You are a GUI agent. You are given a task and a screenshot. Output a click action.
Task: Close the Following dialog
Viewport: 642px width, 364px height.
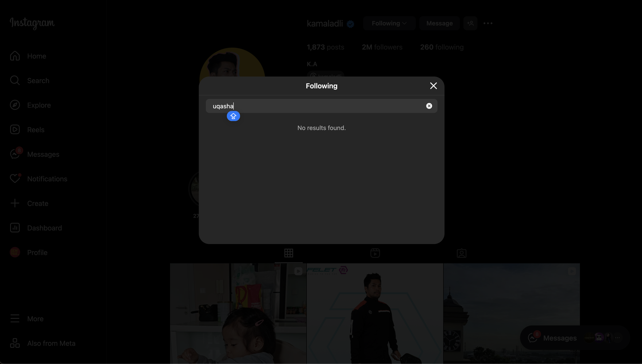[433, 86]
